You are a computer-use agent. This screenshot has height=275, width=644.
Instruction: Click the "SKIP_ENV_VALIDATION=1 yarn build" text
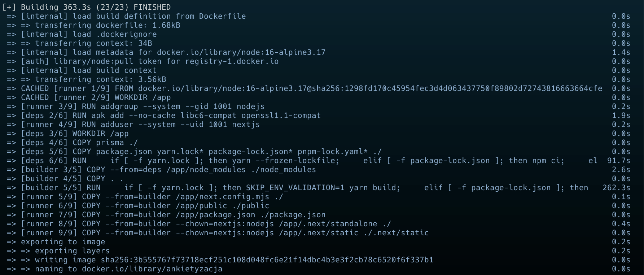click(323, 188)
